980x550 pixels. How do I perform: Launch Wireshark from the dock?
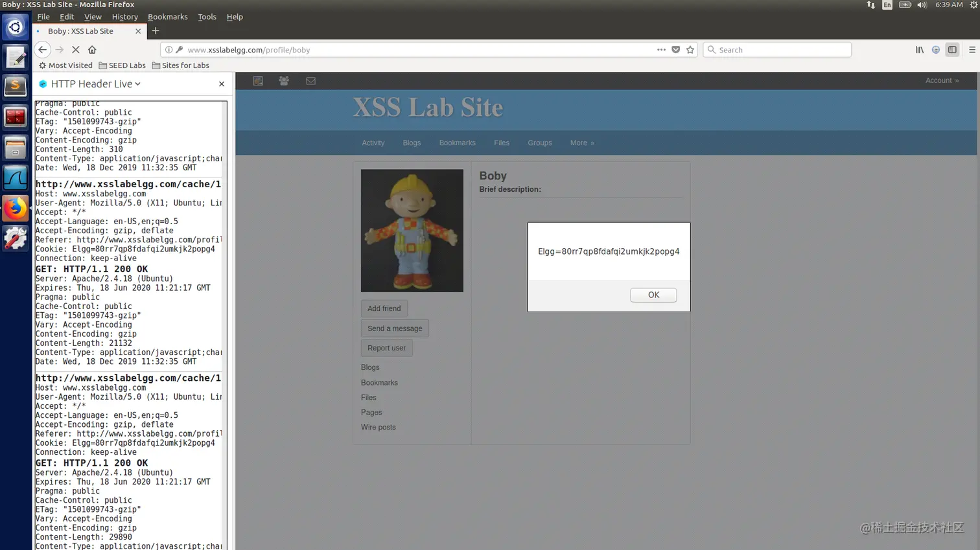point(15,178)
